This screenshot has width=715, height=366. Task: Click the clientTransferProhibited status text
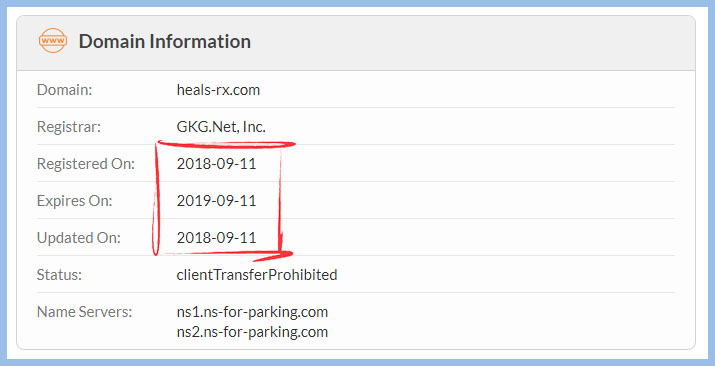(257, 275)
